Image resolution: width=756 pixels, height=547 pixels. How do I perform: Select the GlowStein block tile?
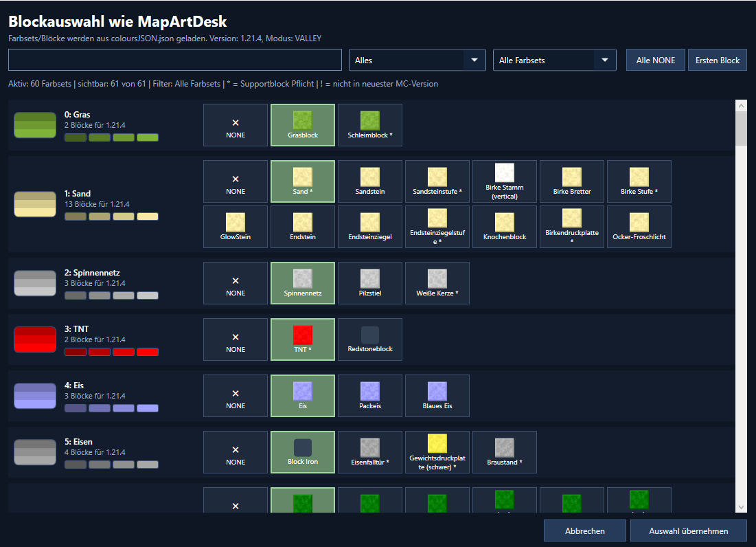point(236,227)
